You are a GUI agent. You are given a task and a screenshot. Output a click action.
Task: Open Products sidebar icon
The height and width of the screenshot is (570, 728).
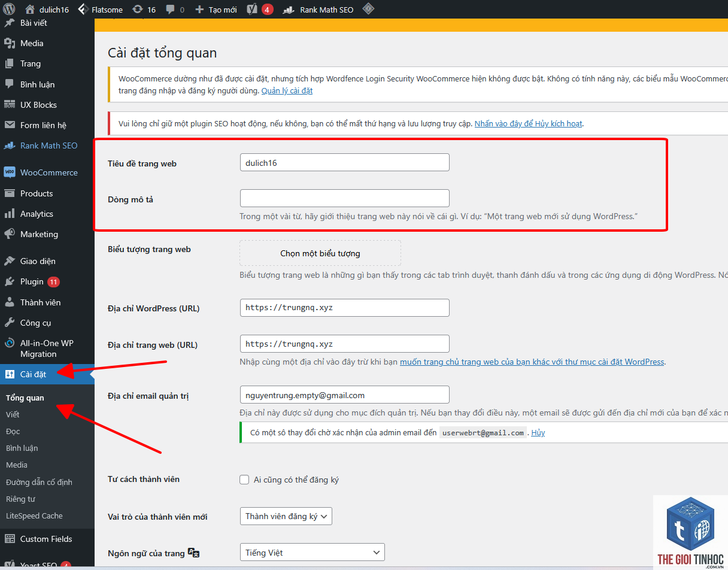[x=9, y=193]
